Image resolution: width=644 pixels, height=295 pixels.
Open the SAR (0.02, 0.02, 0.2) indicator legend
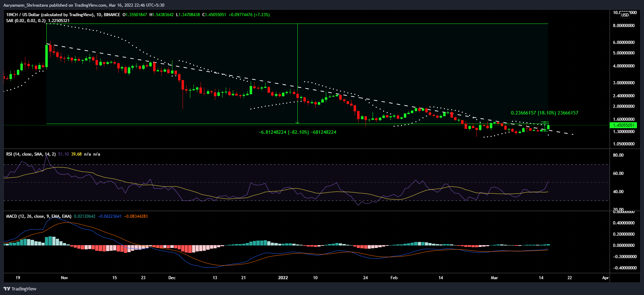[x=26, y=21]
